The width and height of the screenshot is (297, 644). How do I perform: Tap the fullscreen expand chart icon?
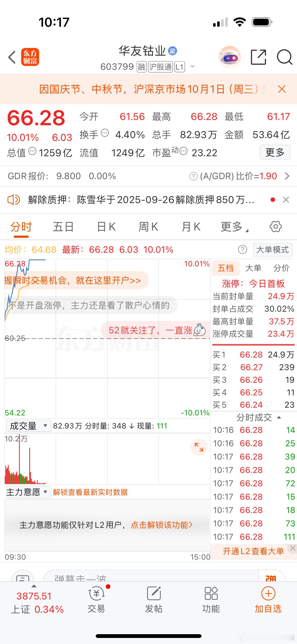pos(199,447)
